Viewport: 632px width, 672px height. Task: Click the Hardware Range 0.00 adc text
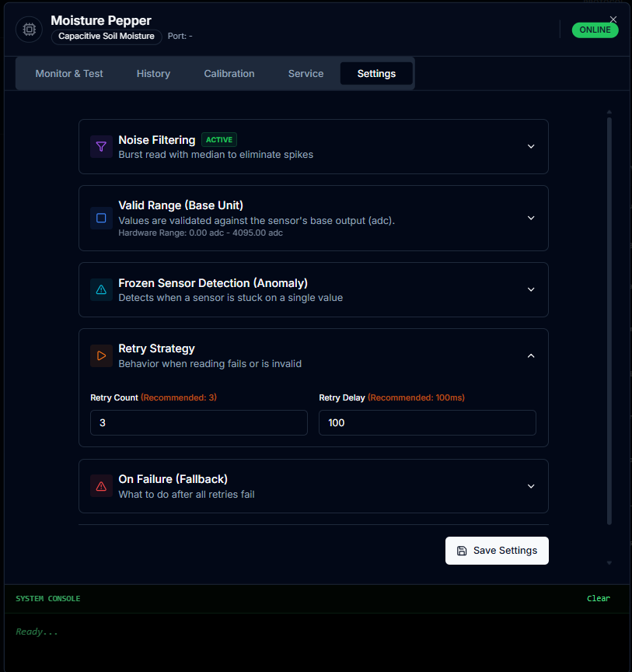(x=201, y=233)
